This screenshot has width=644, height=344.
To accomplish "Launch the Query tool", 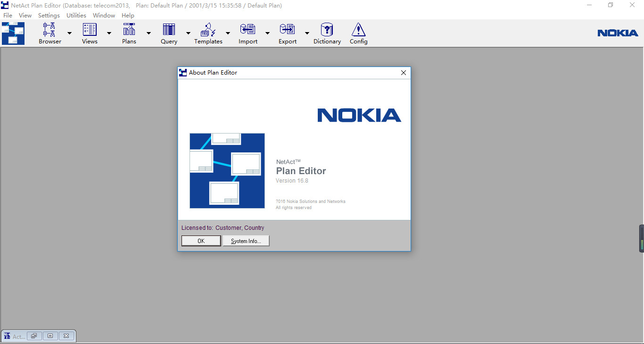I will click(x=168, y=32).
